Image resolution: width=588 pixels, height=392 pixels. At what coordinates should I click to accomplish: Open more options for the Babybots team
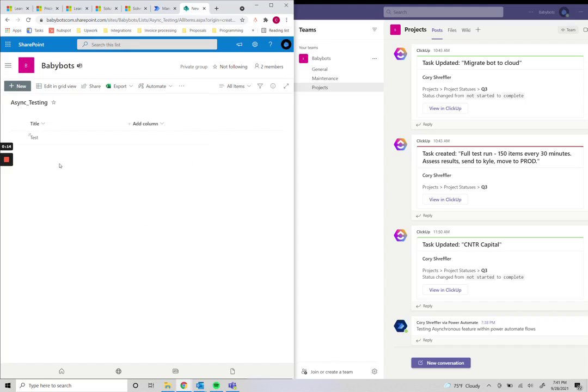click(x=374, y=58)
